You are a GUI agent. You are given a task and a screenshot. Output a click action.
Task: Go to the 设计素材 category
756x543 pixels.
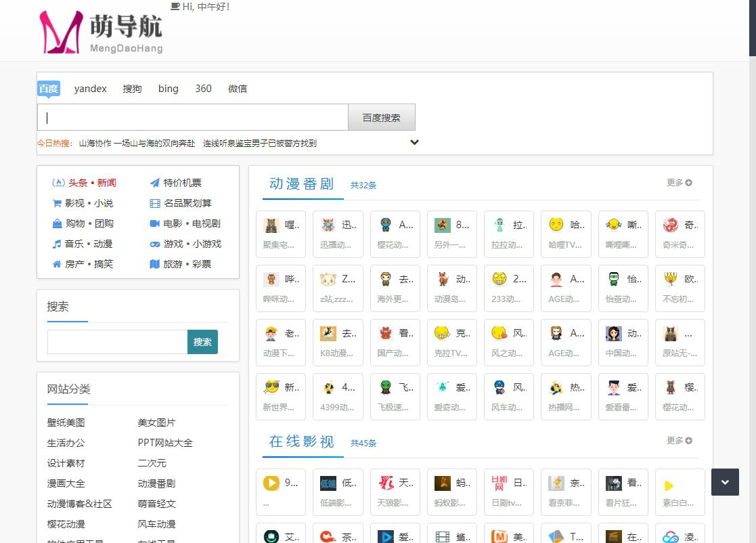coord(66,463)
